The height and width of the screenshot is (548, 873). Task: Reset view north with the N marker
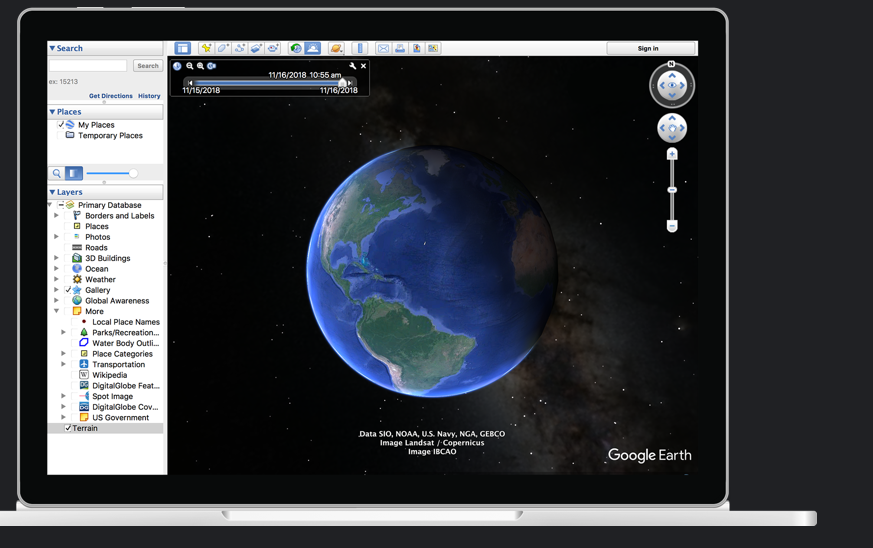coord(671,64)
